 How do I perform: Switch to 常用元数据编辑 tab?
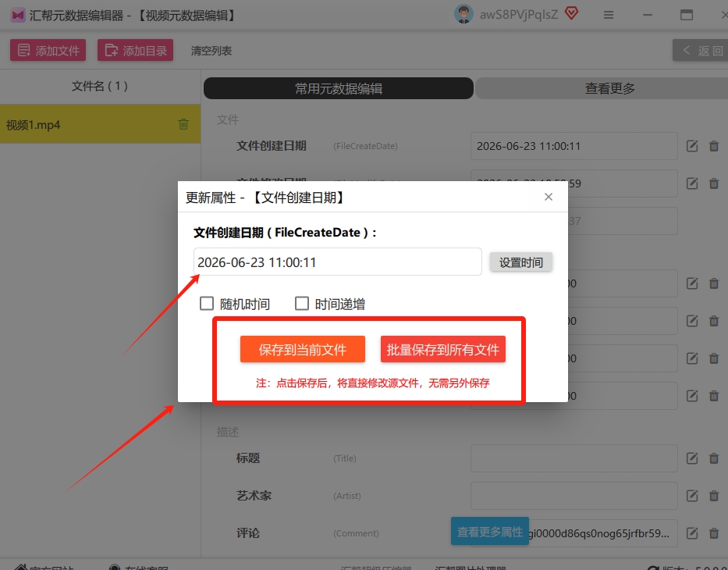339,88
